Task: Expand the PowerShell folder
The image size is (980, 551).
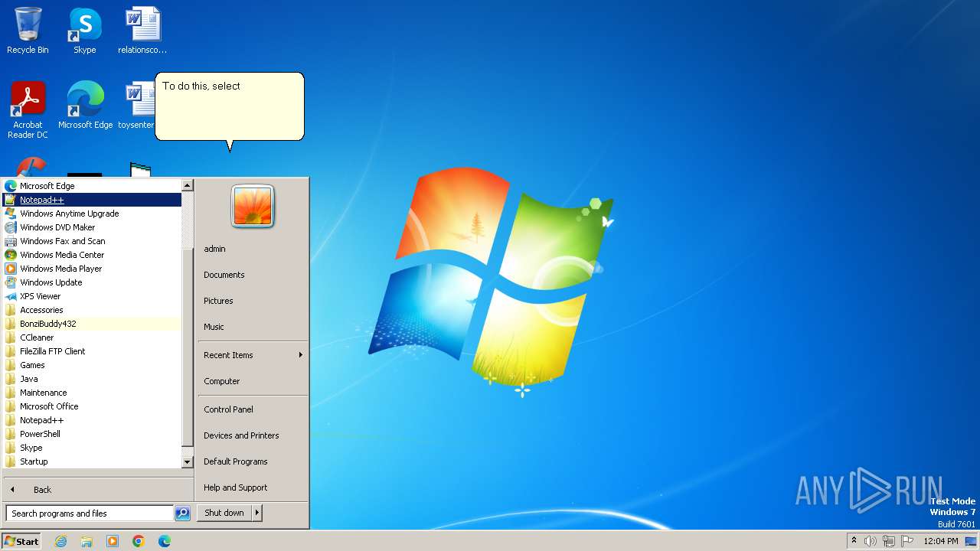Action: (x=91, y=434)
